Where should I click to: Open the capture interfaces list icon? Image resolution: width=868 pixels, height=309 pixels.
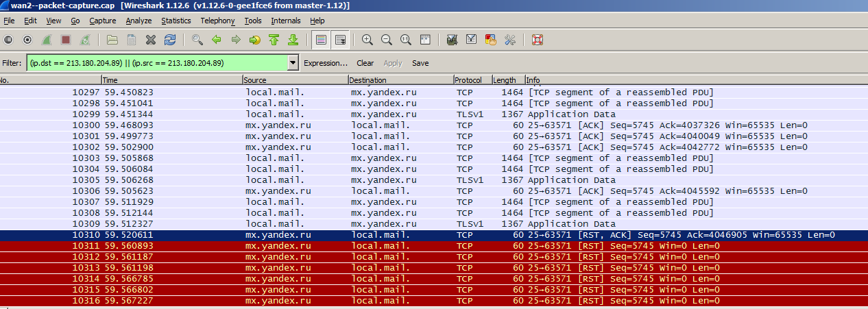click(8, 40)
